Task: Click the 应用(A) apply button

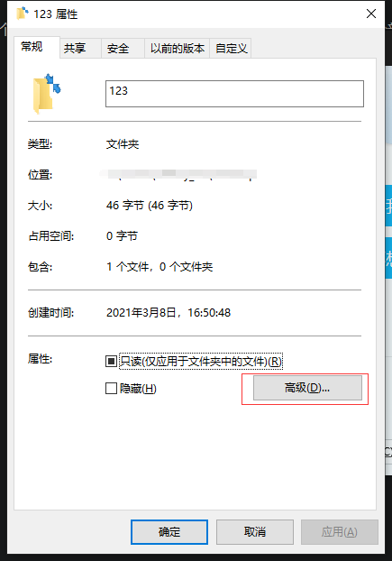Action: pyautogui.click(x=340, y=532)
